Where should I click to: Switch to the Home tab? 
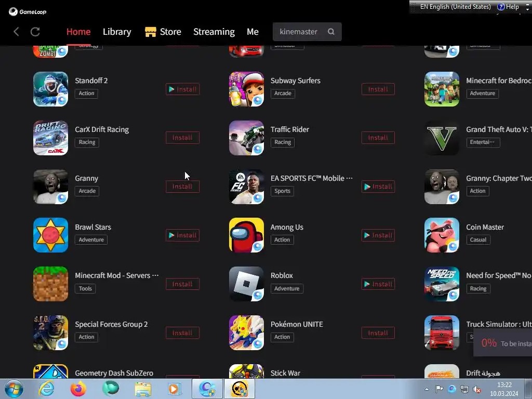(78, 32)
